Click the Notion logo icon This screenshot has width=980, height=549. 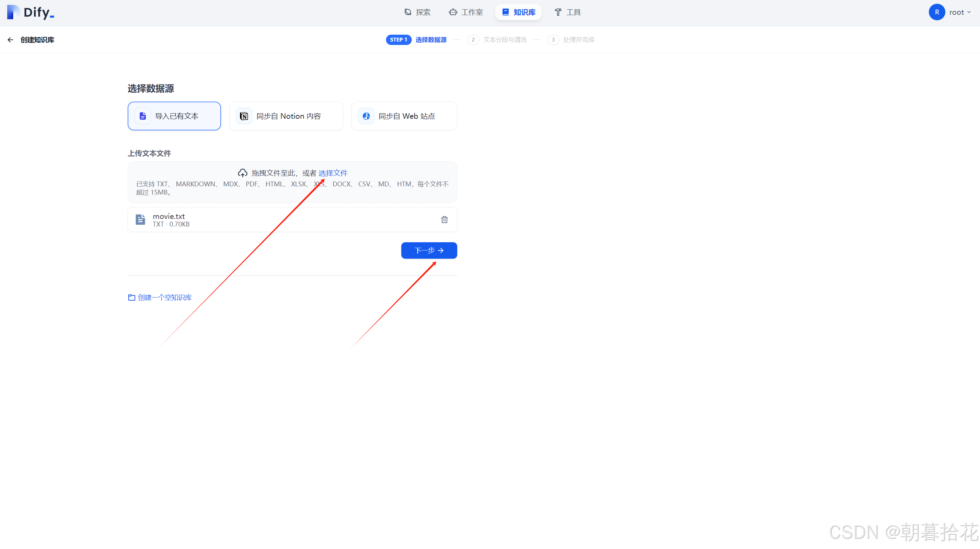244,116
